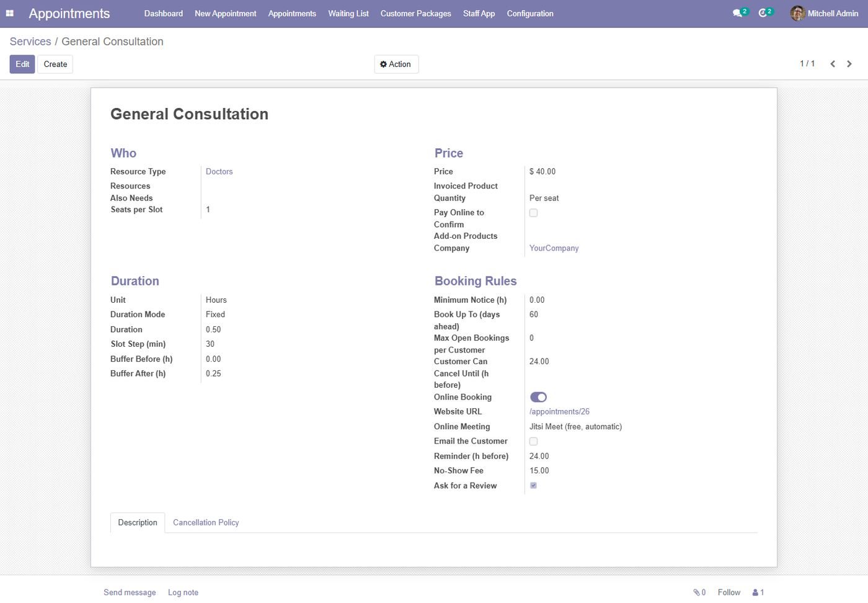This screenshot has height=603, width=868.
Task: Toggle Pay Online to Confirm checkbox
Action: click(x=533, y=213)
